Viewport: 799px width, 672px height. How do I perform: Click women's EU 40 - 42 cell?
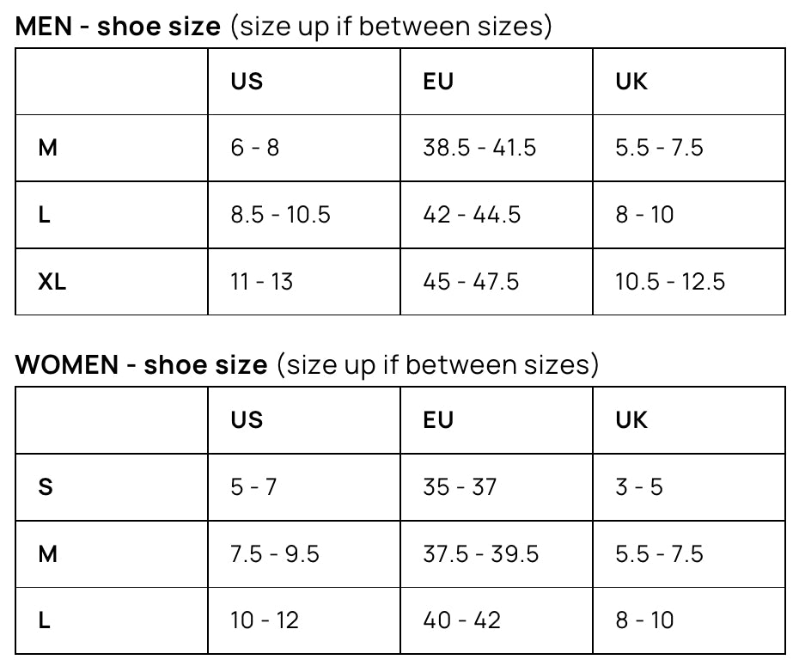[x=461, y=620]
